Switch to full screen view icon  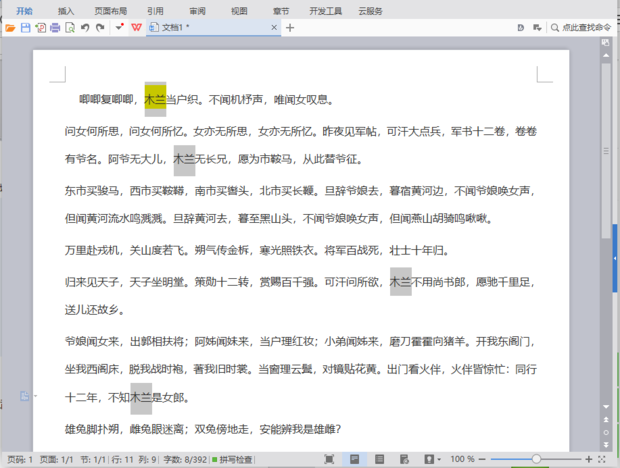[329, 459]
